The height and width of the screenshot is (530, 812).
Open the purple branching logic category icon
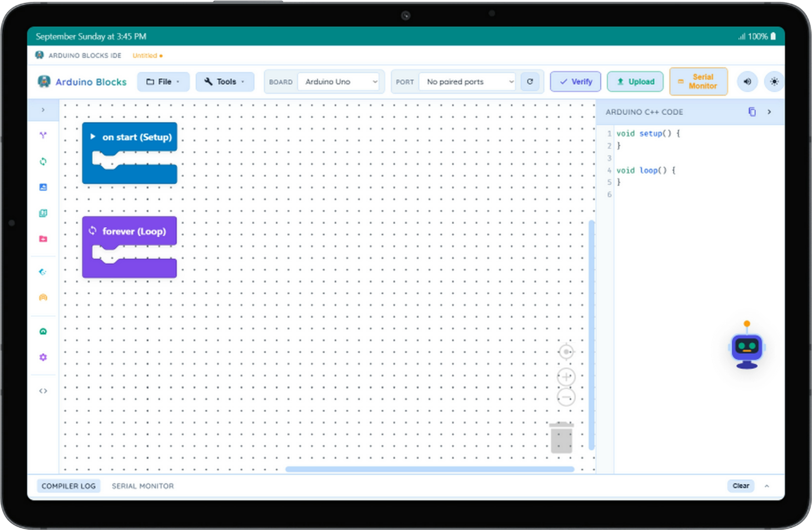tap(43, 135)
